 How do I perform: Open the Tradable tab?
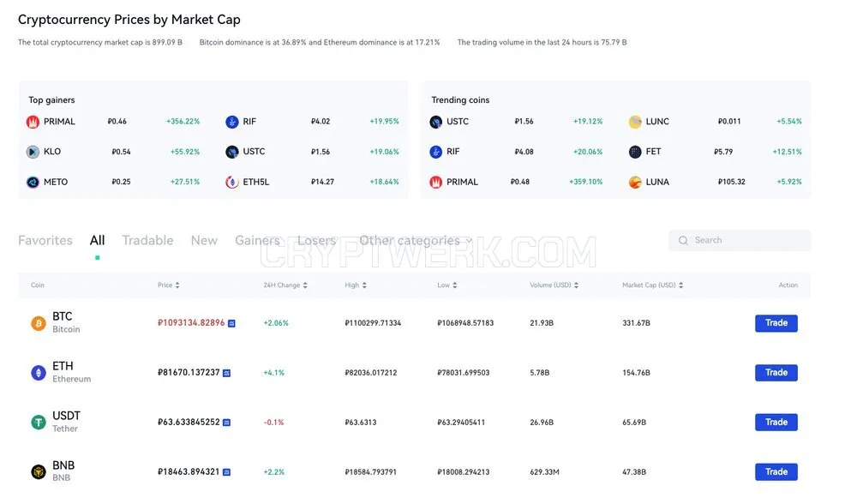[x=147, y=241]
